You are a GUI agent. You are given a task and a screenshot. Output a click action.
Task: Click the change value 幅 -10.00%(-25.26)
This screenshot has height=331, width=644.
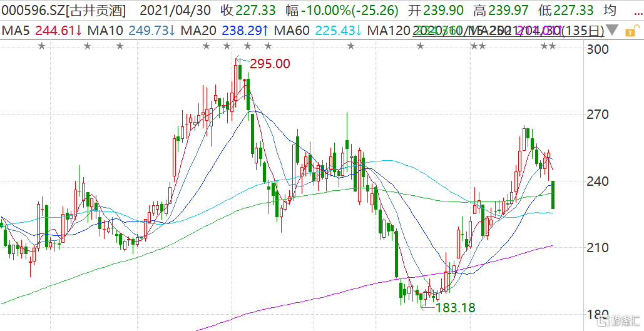pos(342,11)
